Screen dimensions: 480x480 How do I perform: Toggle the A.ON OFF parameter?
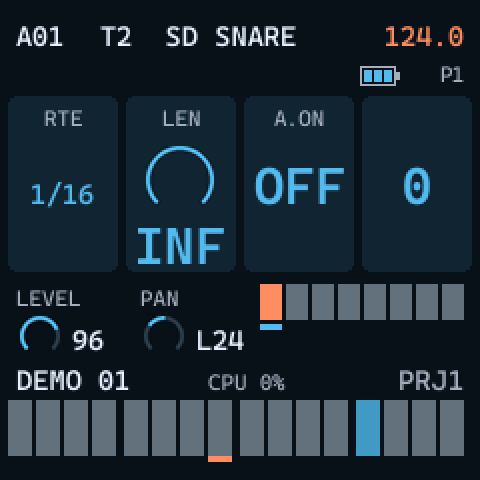pos(299,184)
